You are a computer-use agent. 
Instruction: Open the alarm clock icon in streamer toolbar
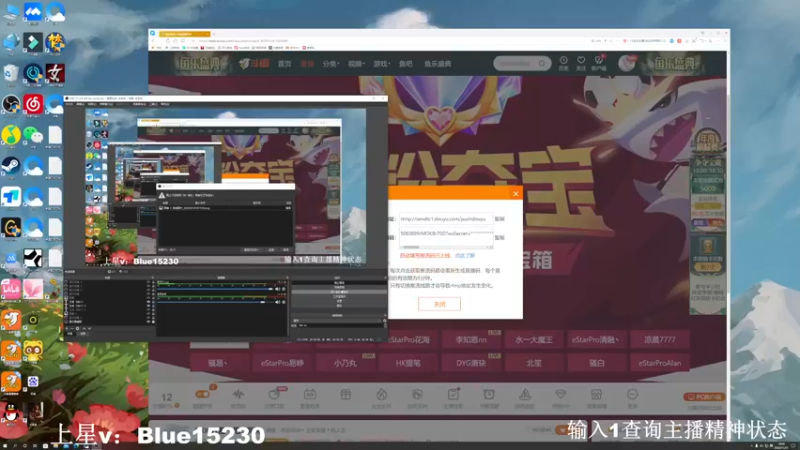(x=489, y=394)
